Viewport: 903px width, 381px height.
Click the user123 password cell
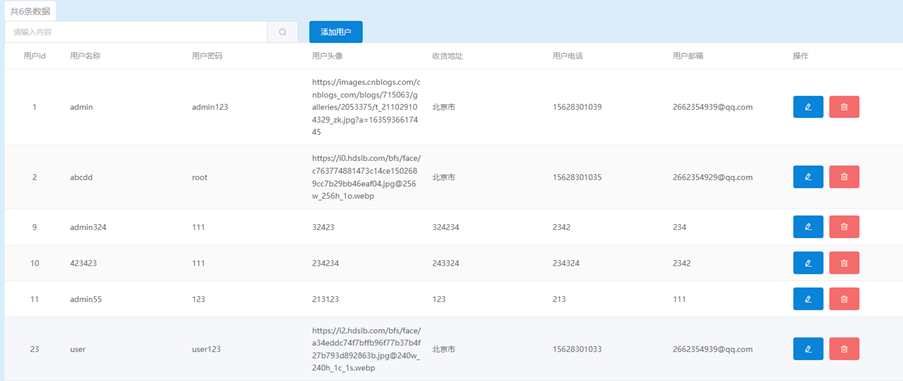click(x=206, y=349)
